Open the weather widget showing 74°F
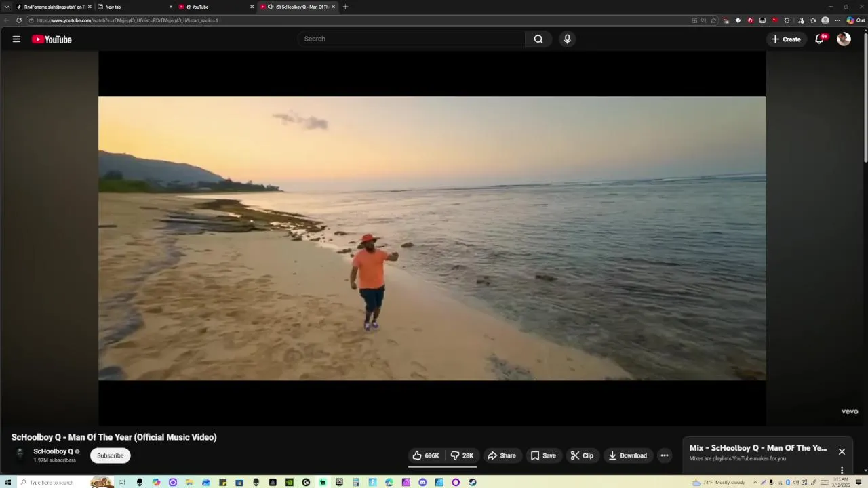The width and height of the screenshot is (868, 488). [x=719, y=482]
